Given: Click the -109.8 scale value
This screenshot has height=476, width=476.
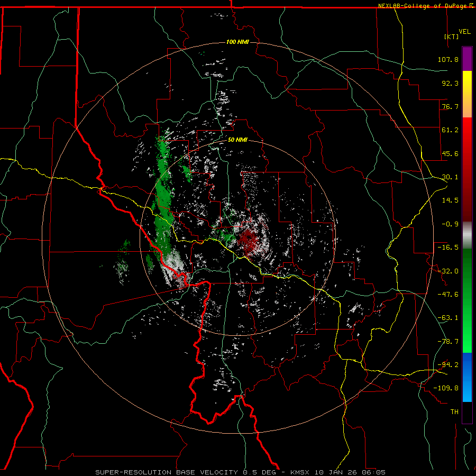Looking at the screenshot, I should point(446,388).
